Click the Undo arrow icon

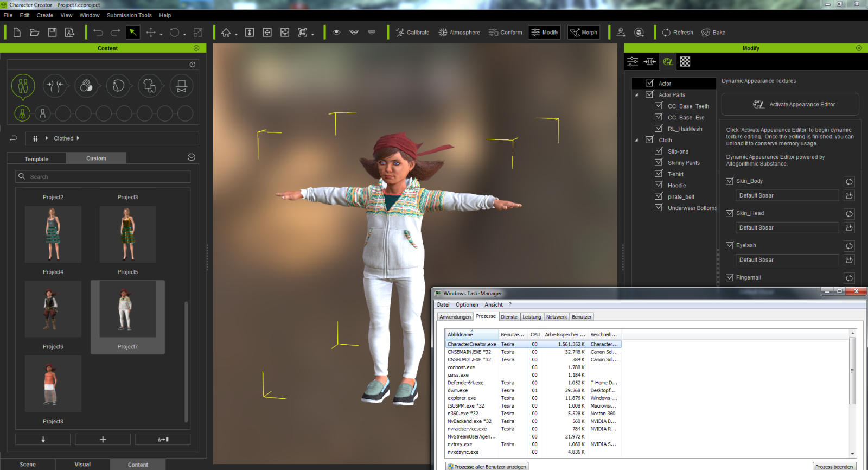click(x=98, y=33)
